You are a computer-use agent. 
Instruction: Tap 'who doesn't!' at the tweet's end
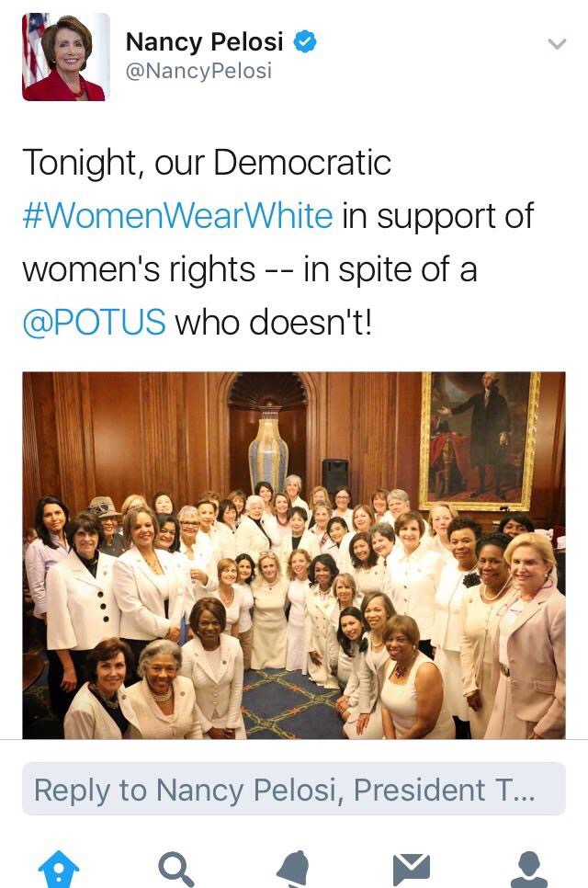tap(274, 322)
